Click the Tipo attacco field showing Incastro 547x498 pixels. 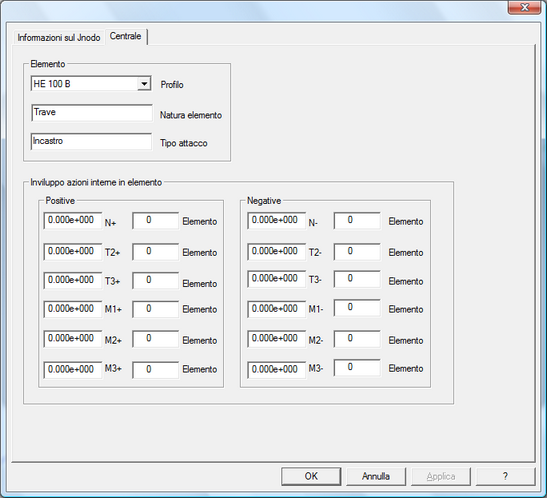(91, 141)
